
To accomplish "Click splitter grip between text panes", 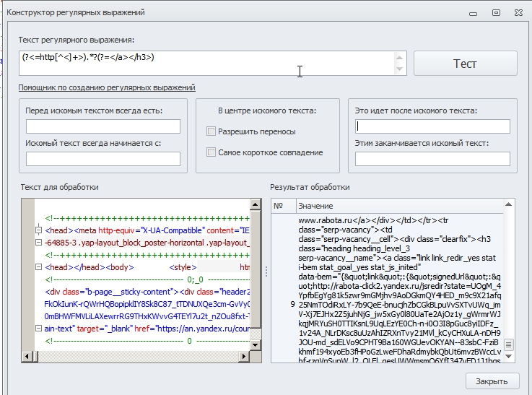I will (x=266, y=272).
